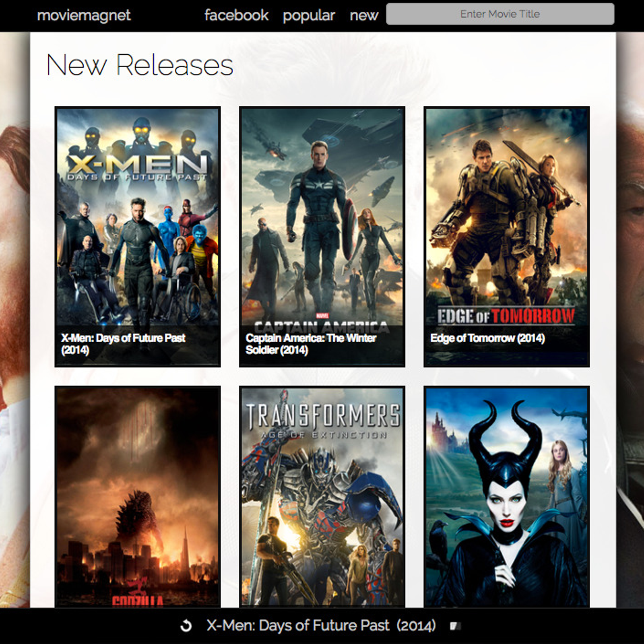Image resolution: width=644 pixels, height=644 pixels.
Task: Switch to the new releases nav item
Action: tap(364, 16)
